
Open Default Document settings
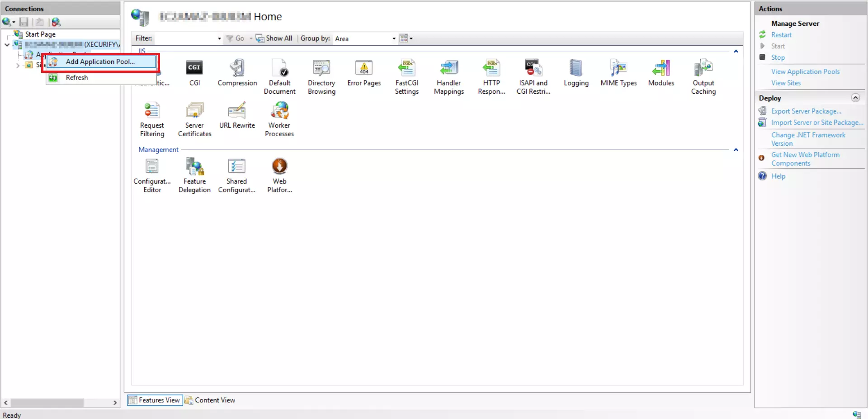pyautogui.click(x=279, y=75)
